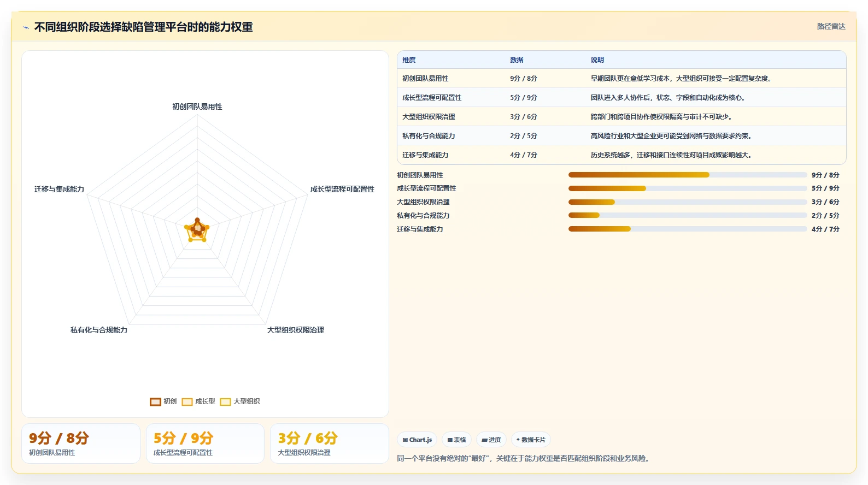Click radar axis label 大型组织权限治理

click(296, 330)
